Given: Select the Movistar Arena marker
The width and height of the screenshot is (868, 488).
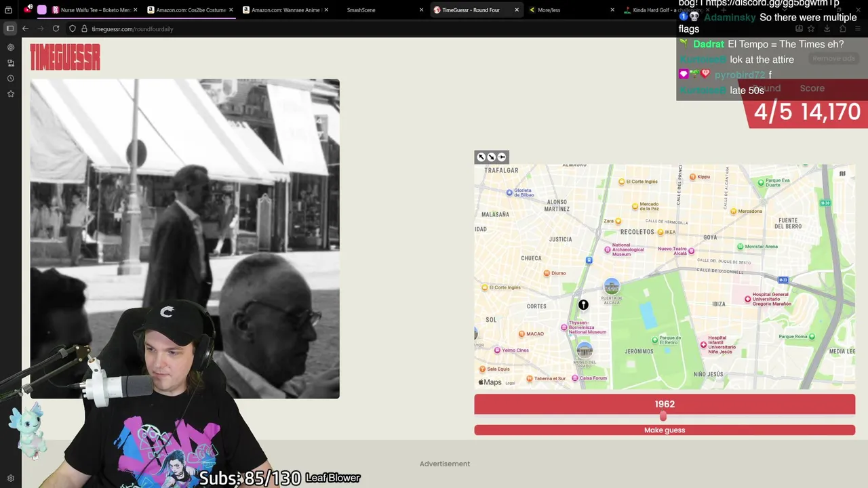Looking at the screenshot, I should pyautogui.click(x=740, y=246).
